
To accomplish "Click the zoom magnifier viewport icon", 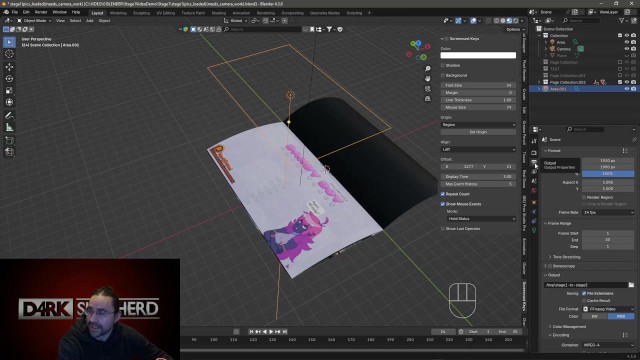I will coord(427,69).
